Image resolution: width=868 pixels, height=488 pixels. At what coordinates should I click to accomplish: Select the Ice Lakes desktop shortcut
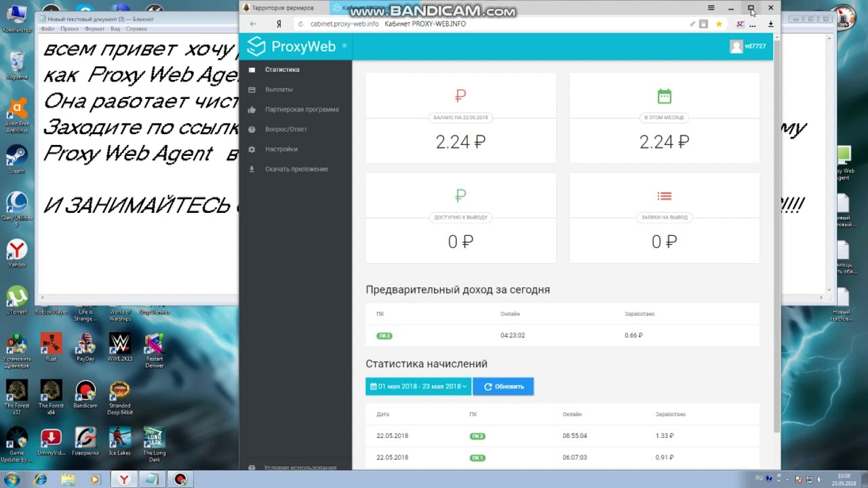click(119, 441)
